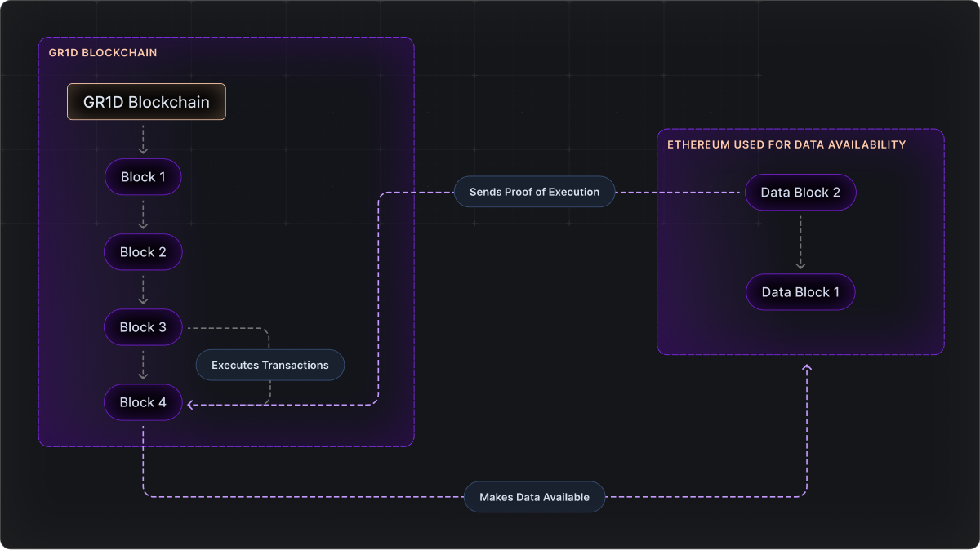The width and height of the screenshot is (980, 550).
Task: Select the Block 2 node
Action: 143,252
